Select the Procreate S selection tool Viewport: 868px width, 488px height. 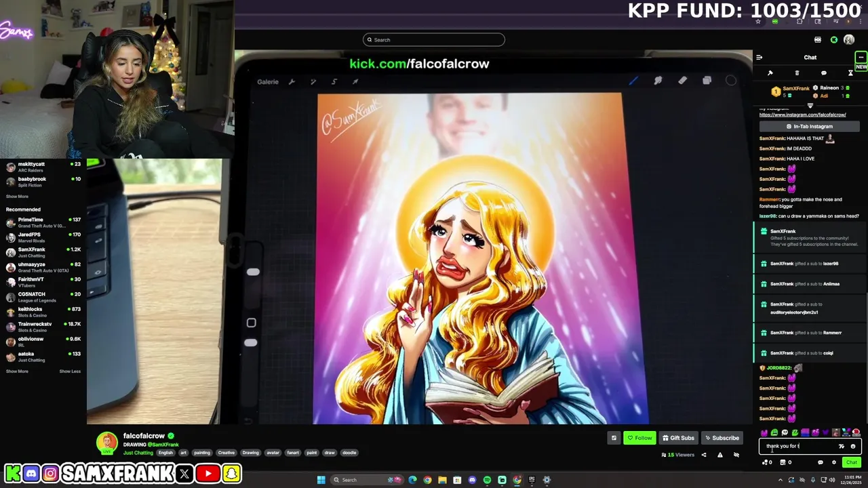pyautogui.click(x=334, y=82)
